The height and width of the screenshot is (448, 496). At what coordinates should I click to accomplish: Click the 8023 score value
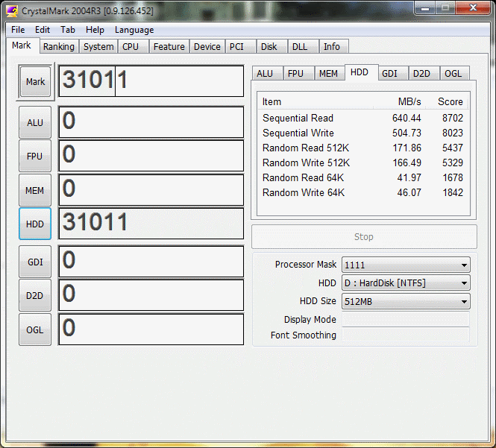453,133
